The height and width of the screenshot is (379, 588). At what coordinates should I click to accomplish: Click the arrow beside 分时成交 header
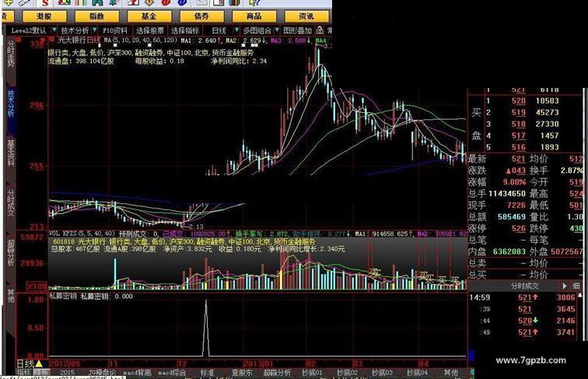click(x=565, y=286)
